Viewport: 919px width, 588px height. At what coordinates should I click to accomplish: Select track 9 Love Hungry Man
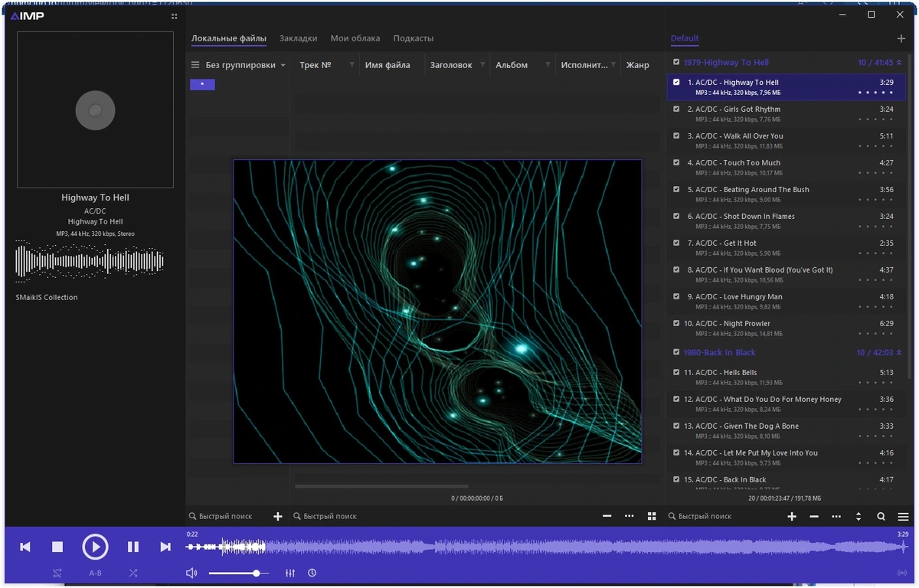click(x=786, y=302)
